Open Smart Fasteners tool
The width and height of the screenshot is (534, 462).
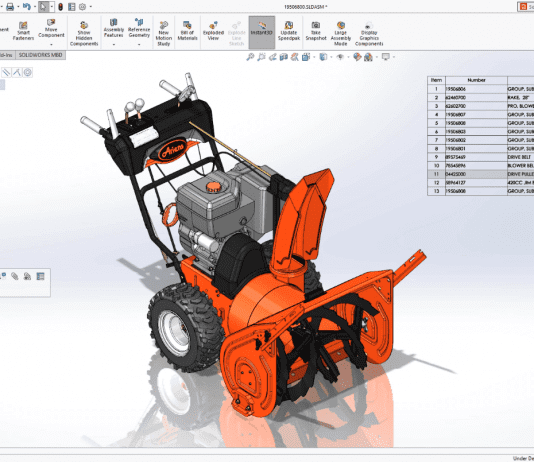click(23, 31)
